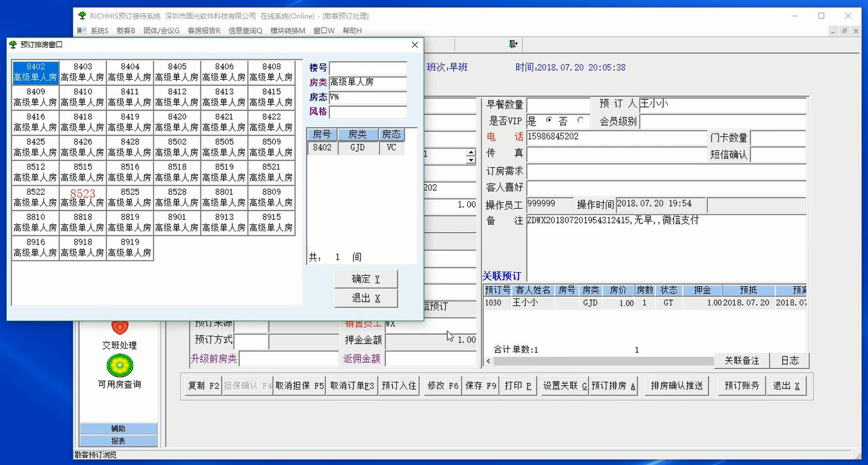Click the 楼号 input field
The image size is (868, 465).
368,68
